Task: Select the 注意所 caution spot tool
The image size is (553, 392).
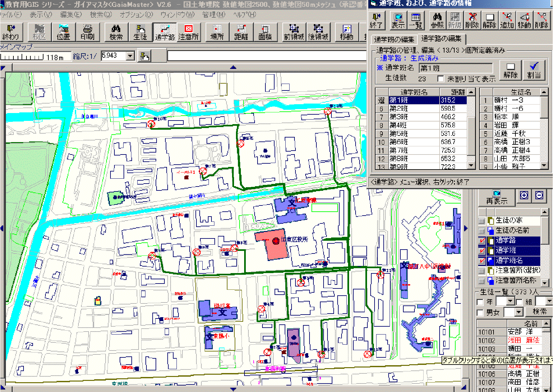Action: click(x=189, y=32)
